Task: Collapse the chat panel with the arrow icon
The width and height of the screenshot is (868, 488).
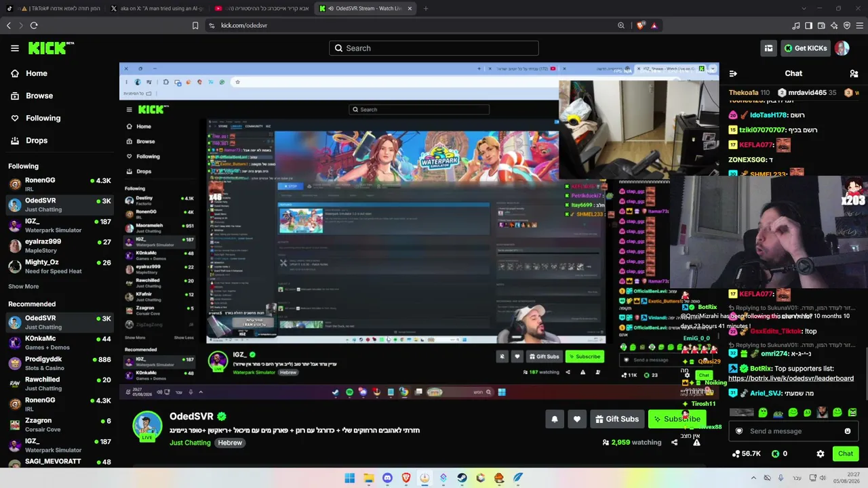Action: (x=733, y=73)
